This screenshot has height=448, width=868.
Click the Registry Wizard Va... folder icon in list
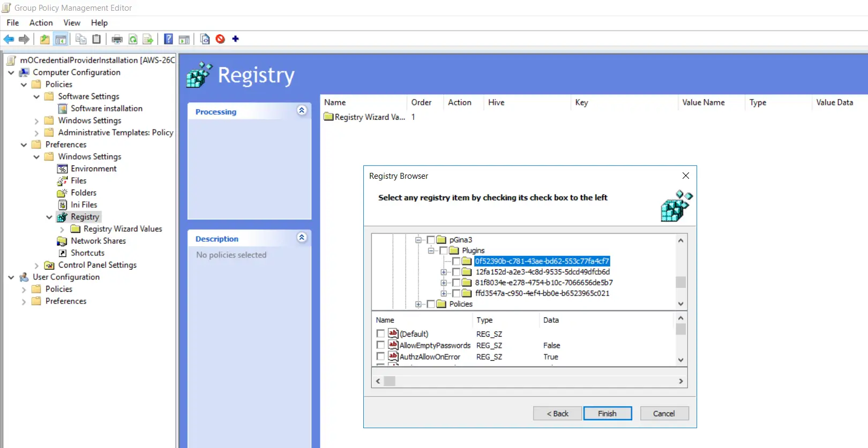pyautogui.click(x=328, y=117)
